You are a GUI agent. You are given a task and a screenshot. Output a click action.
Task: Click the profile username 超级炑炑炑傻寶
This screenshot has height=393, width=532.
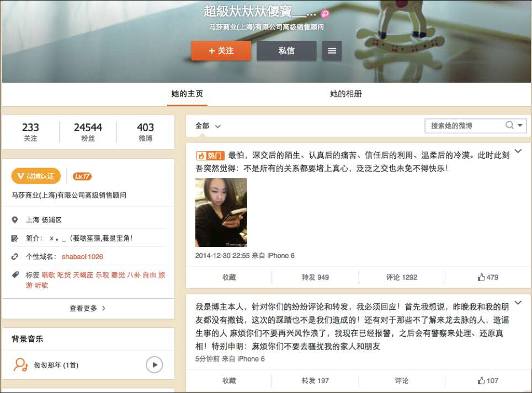tap(260, 11)
